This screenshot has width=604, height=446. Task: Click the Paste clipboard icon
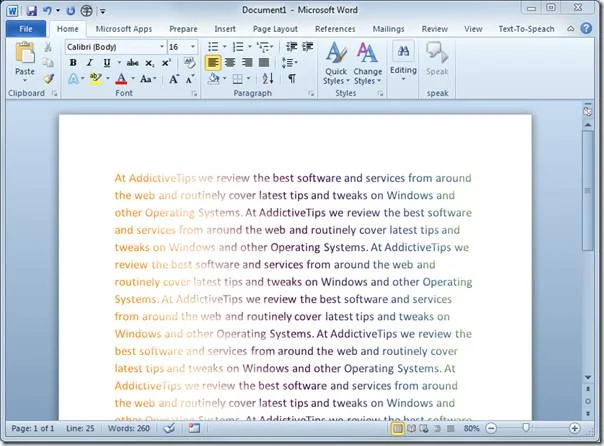[25, 53]
